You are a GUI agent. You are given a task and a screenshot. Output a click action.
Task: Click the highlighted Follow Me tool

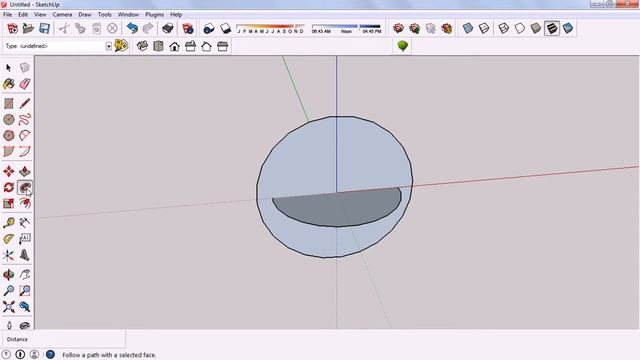(24, 188)
